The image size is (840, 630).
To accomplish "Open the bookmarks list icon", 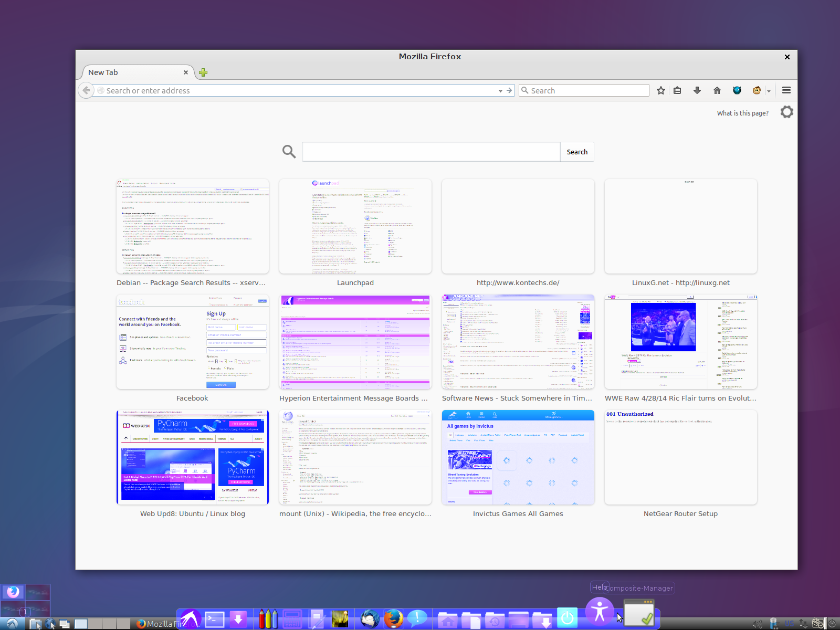I will (x=677, y=90).
